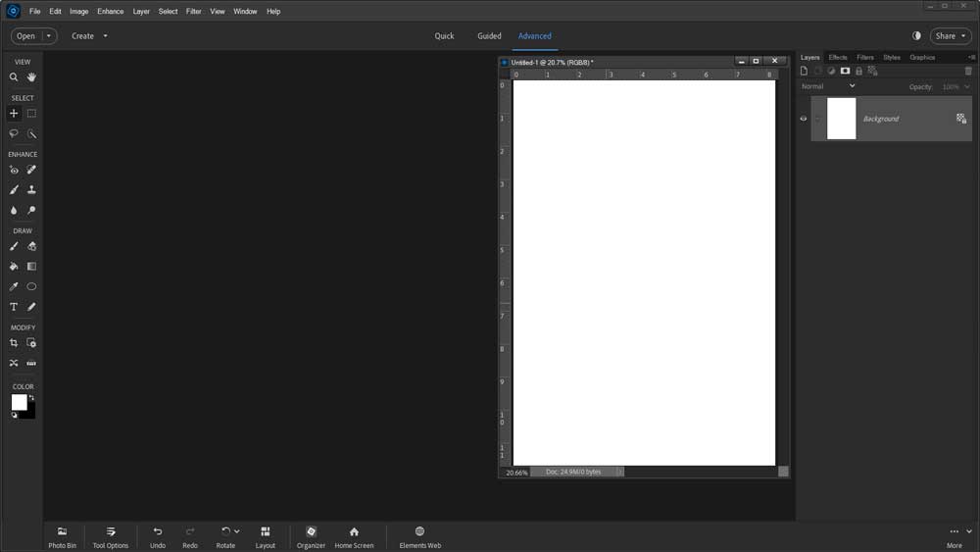
Task: Toggle lock transparent pixels icon in Layers toolbar
Action: 872,72
